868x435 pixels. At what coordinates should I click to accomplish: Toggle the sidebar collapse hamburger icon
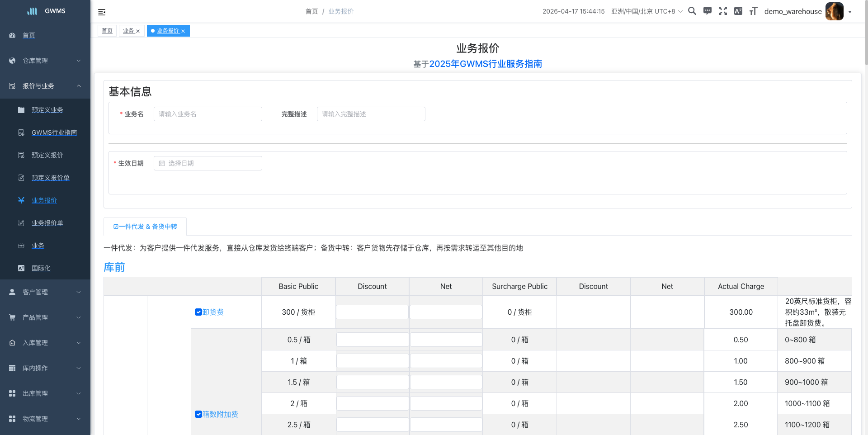tap(102, 12)
